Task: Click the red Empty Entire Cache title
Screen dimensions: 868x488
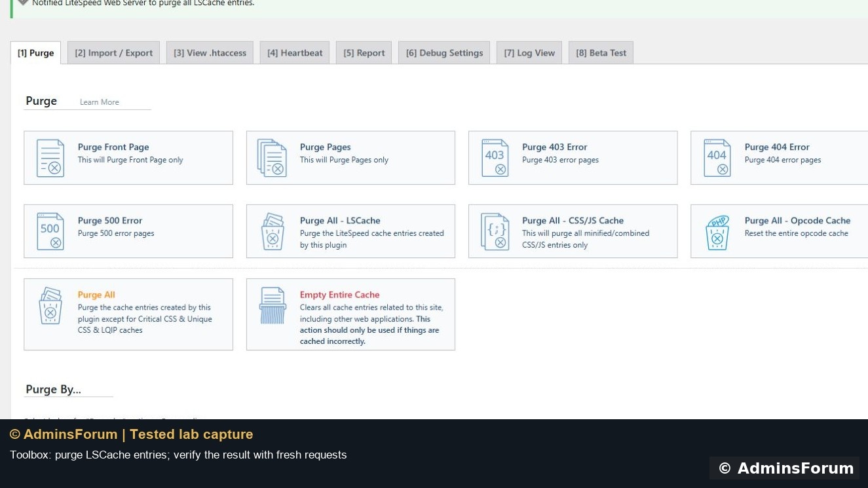Action: (339, 295)
